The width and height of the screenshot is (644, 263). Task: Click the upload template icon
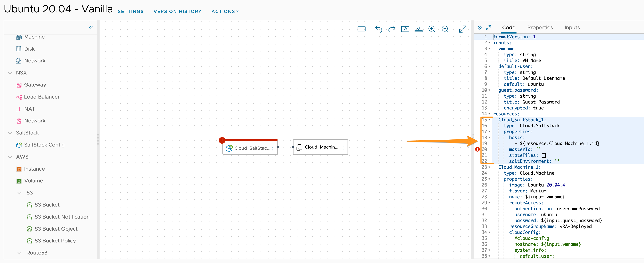(x=405, y=29)
